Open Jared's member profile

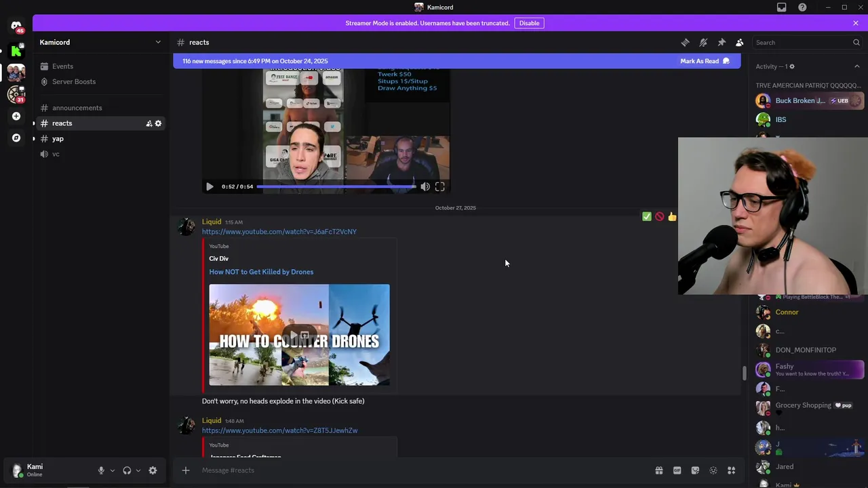point(809,466)
